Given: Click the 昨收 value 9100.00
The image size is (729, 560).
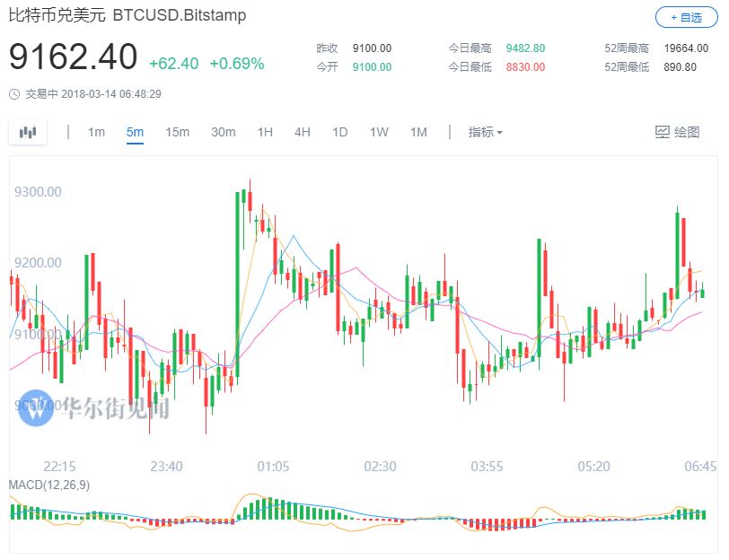Looking at the screenshot, I should 372,48.
